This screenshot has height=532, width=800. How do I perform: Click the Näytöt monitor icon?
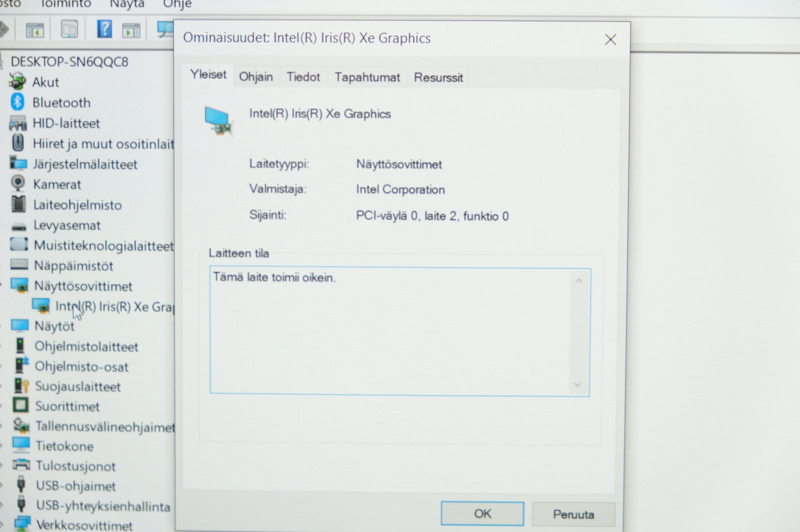20,325
